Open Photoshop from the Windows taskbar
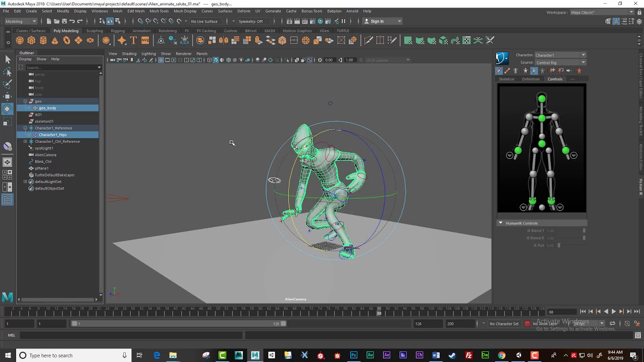The width and height of the screenshot is (644, 362). (x=354, y=355)
